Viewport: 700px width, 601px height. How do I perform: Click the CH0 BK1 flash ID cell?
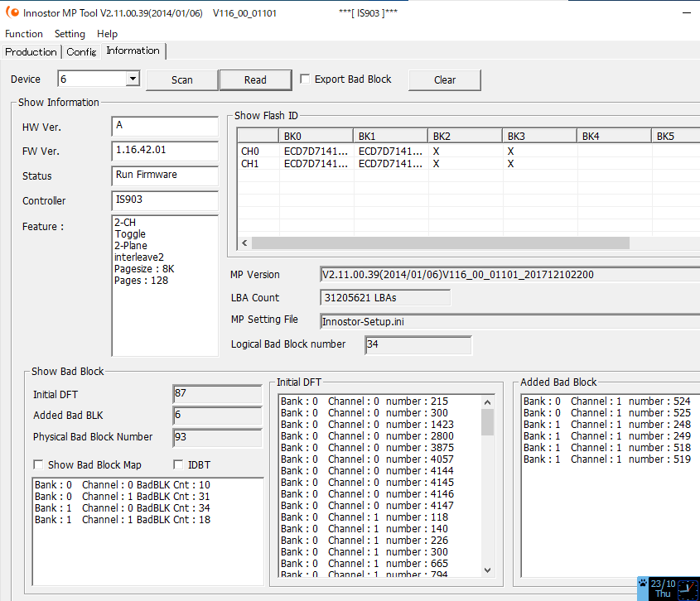[x=391, y=151]
